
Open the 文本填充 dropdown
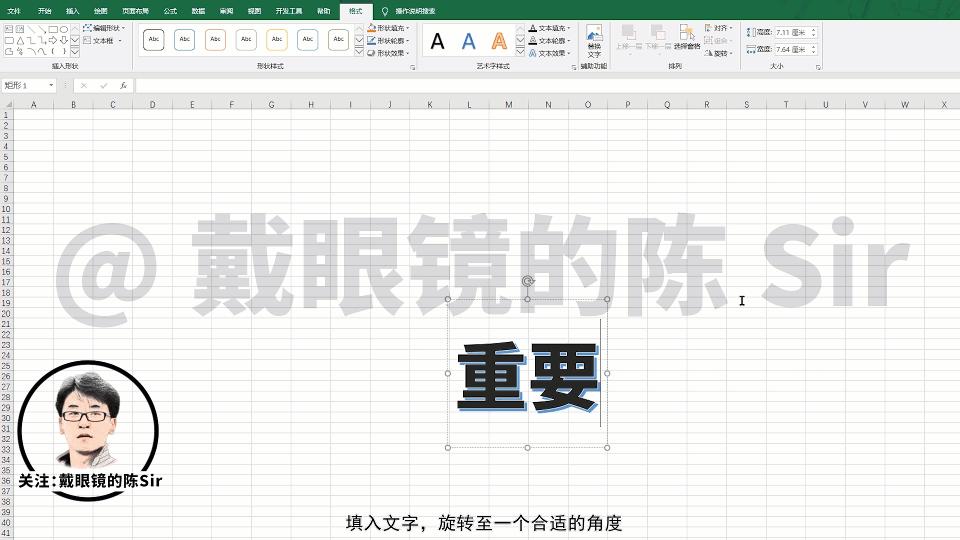coord(550,28)
